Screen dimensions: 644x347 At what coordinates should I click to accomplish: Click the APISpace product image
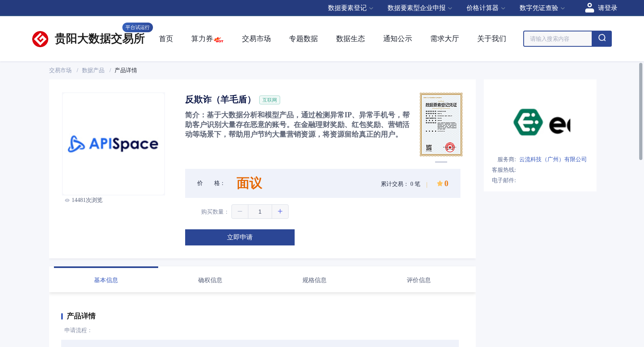(114, 144)
